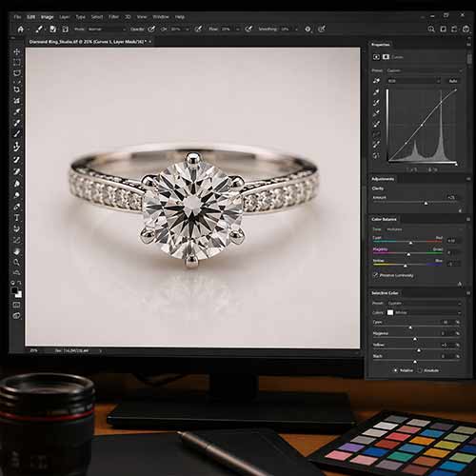Open the File menu
The height and width of the screenshot is (476, 476).
17,17
